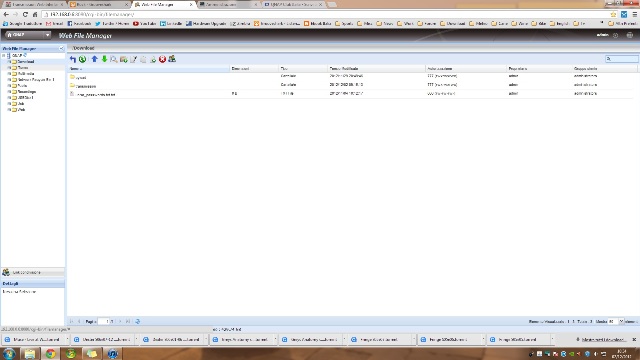Screen dimensions: 640x360
Task: Click the Chrome reload button
Action: click(25, 14)
